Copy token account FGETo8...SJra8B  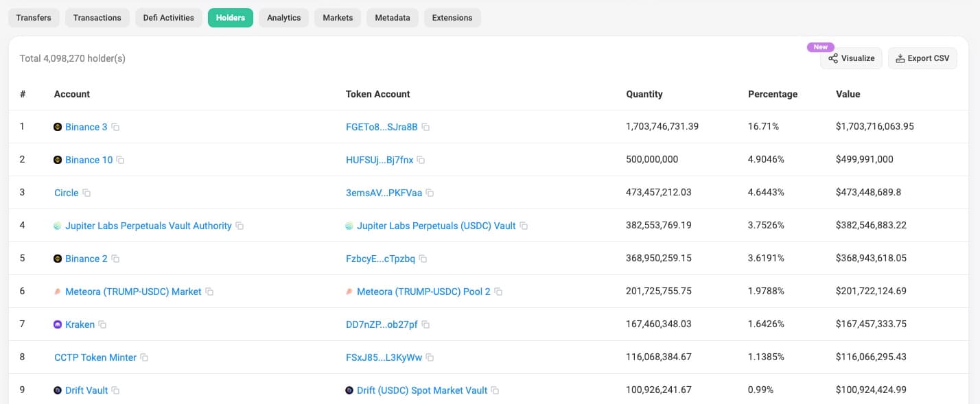tap(426, 127)
